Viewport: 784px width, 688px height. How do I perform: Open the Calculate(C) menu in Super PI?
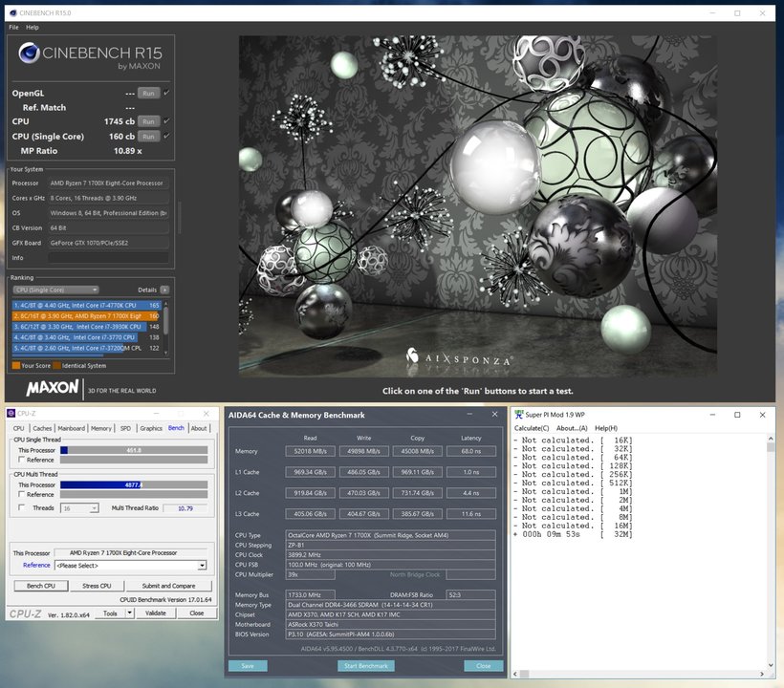click(532, 428)
